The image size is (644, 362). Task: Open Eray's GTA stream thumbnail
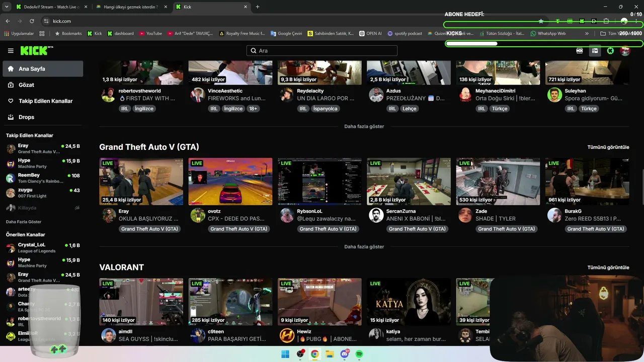tap(141, 182)
